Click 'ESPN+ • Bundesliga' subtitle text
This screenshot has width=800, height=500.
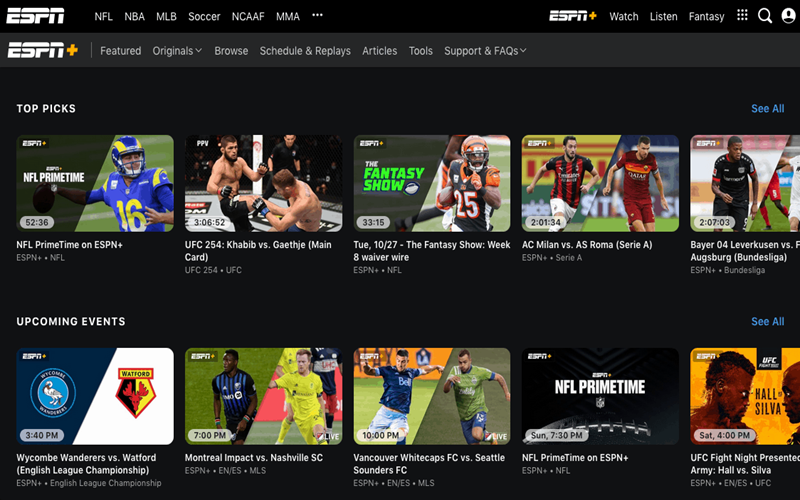728,270
